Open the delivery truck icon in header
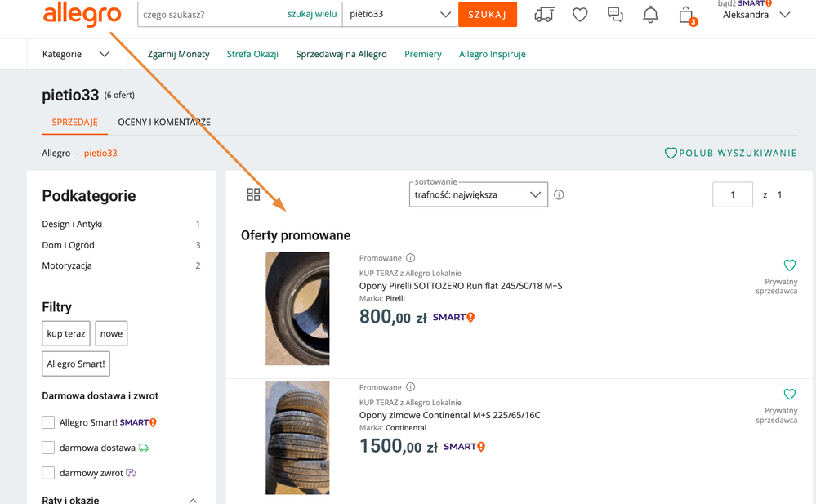The image size is (816, 504). [x=544, y=15]
